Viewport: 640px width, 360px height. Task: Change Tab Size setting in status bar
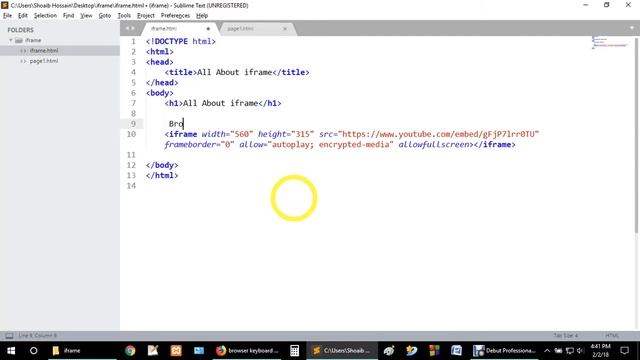point(566,336)
